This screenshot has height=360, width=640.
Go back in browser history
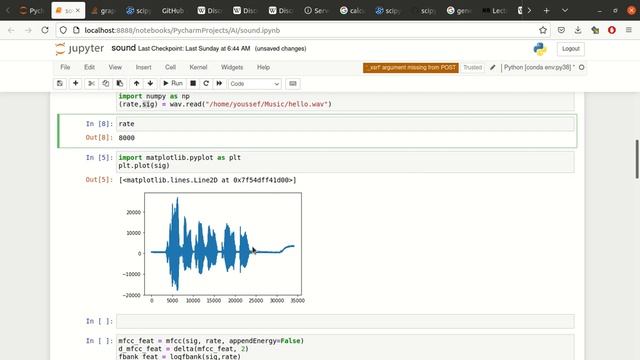(11, 30)
